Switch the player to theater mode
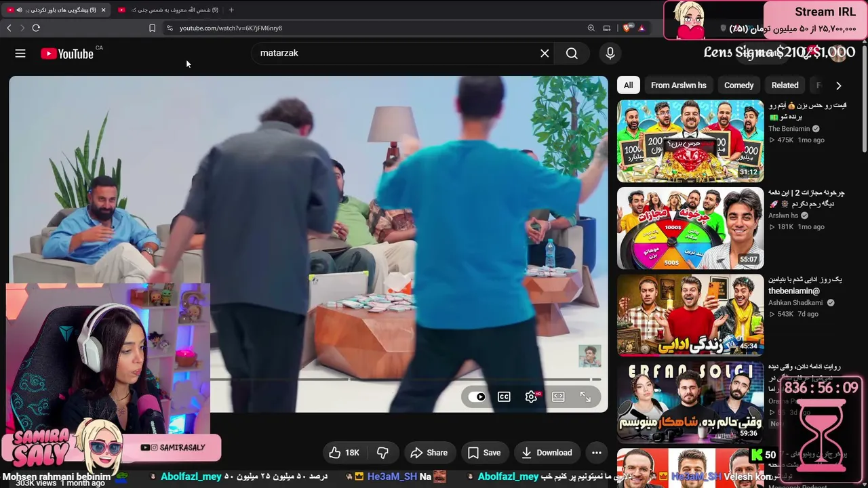The width and height of the screenshot is (868, 488). coord(558,397)
